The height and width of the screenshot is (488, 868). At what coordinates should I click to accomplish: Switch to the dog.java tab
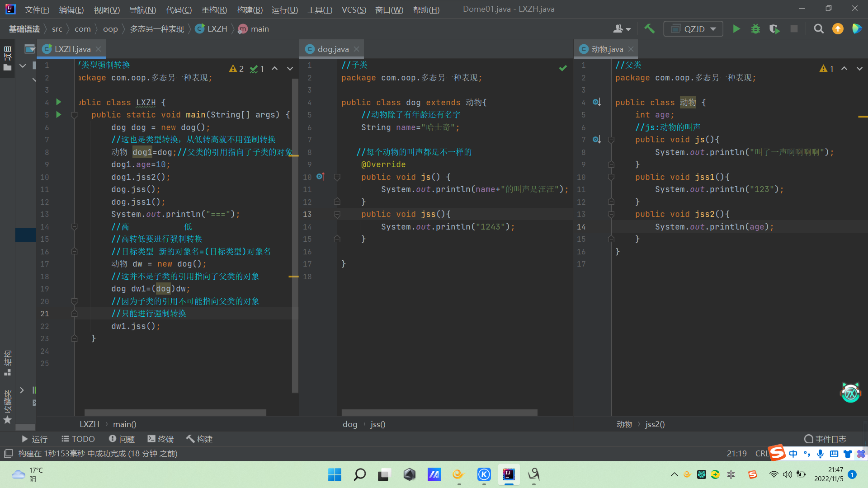point(333,49)
